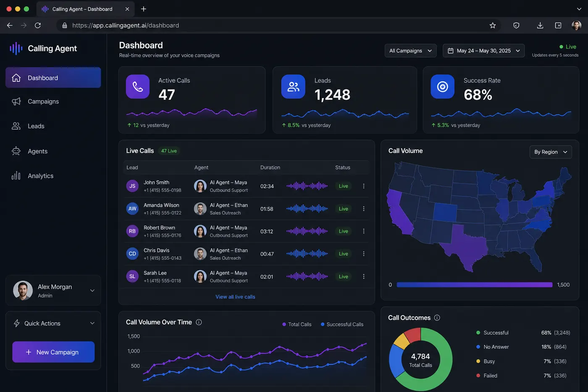This screenshot has height=392, width=588.
Task: Click the Calling Agent waveform logo
Action: (16, 48)
